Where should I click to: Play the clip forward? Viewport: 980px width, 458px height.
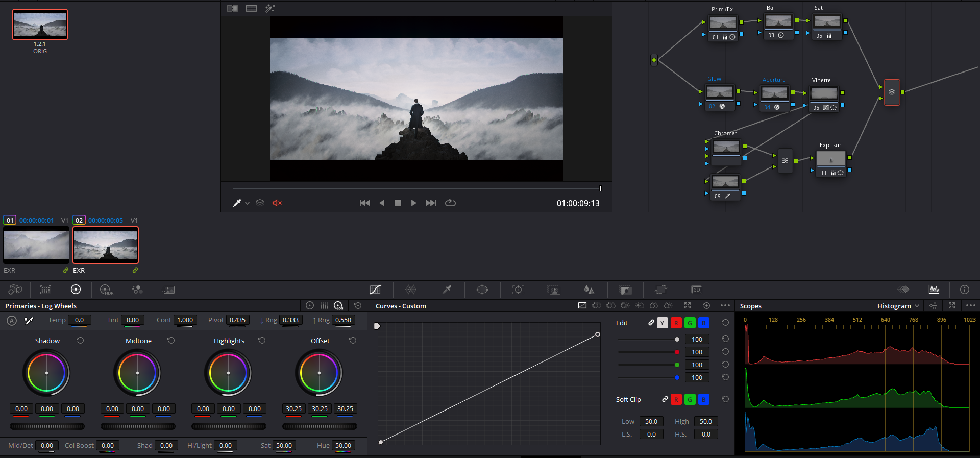(414, 203)
